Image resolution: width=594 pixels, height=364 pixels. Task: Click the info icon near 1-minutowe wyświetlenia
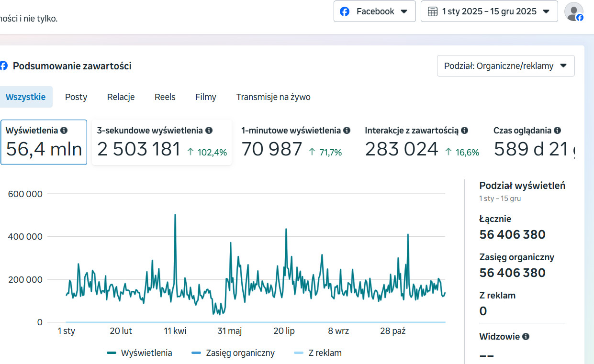click(347, 130)
